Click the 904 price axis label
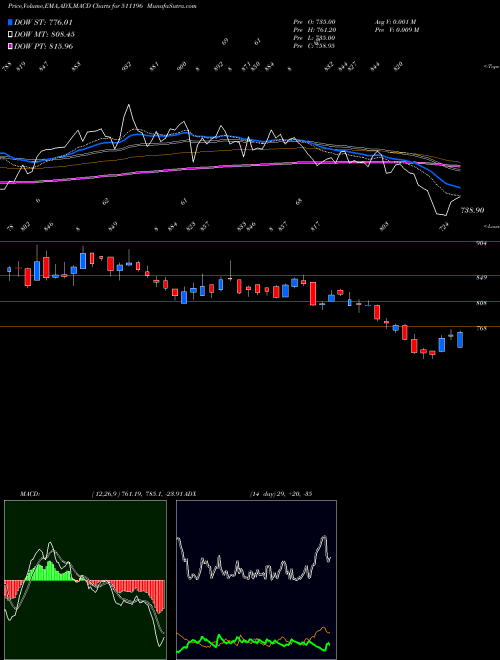This screenshot has height=660, width=500. pos(482,243)
